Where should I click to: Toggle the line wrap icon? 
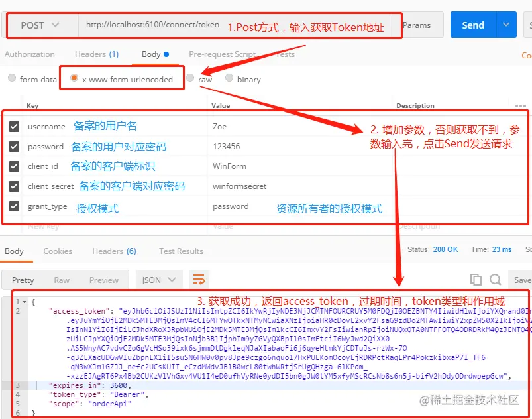199,280
